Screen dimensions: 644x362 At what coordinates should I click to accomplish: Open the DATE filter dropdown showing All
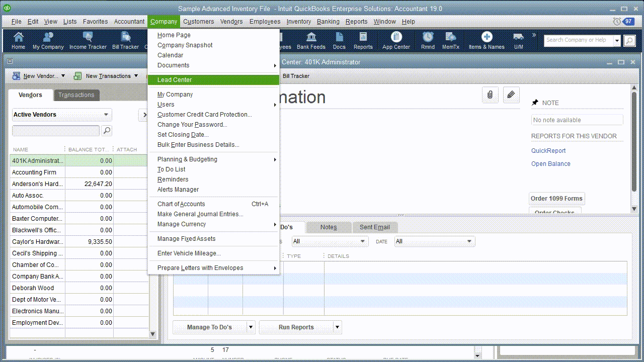click(434, 241)
